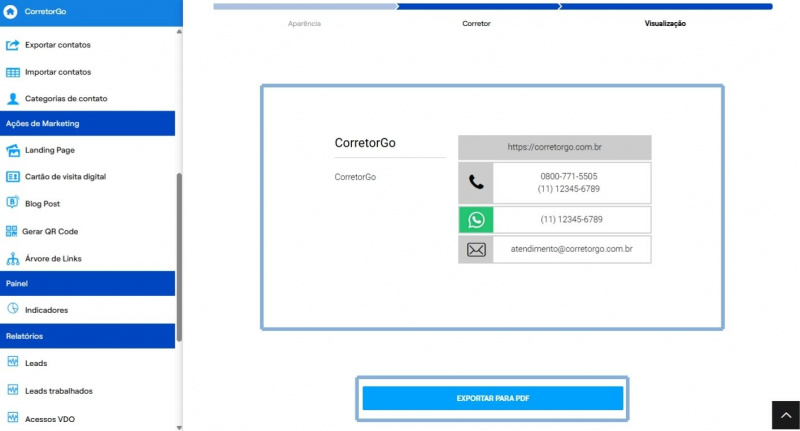The image size is (800, 431).
Task: Click the atendimento@corretorgo.com.br email
Action: pos(571,249)
